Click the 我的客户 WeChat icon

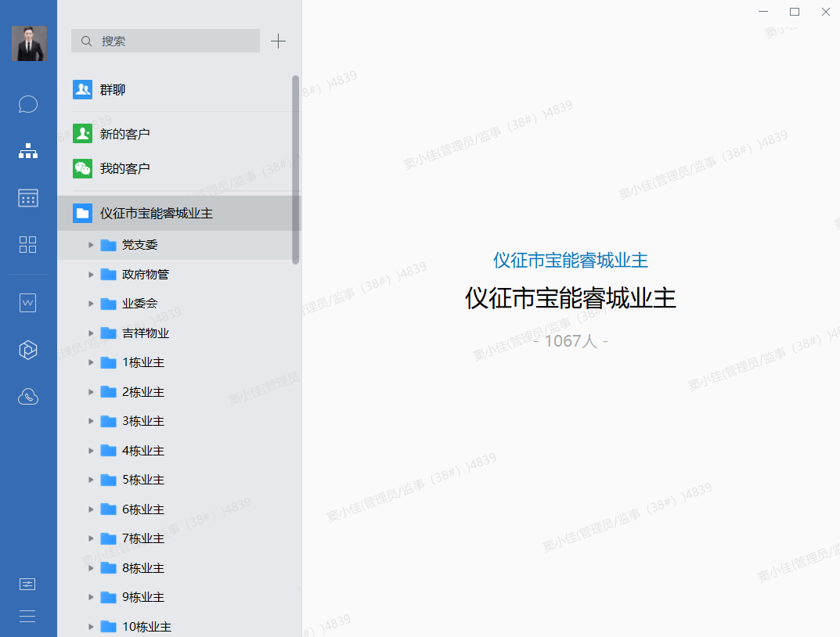(82, 168)
